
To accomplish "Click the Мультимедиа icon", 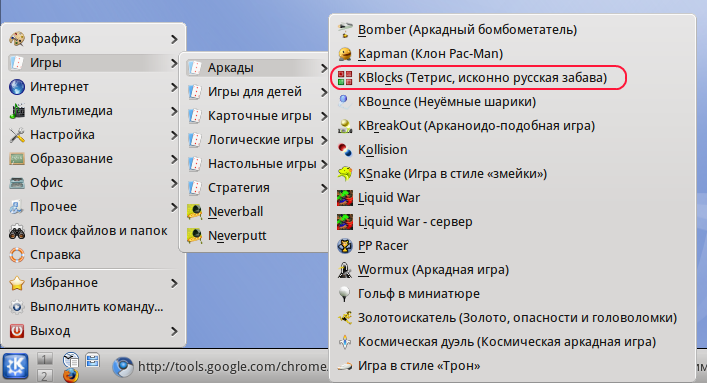I will [17, 111].
